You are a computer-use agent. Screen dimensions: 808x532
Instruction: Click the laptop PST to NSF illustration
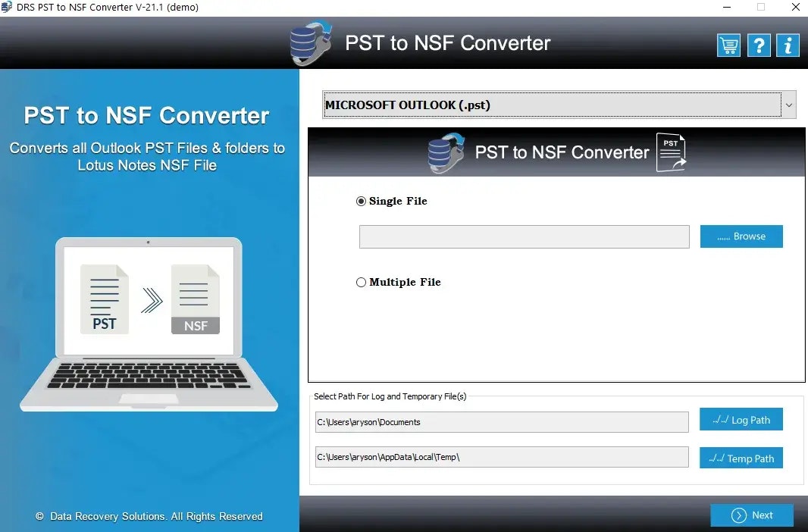coord(149,324)
